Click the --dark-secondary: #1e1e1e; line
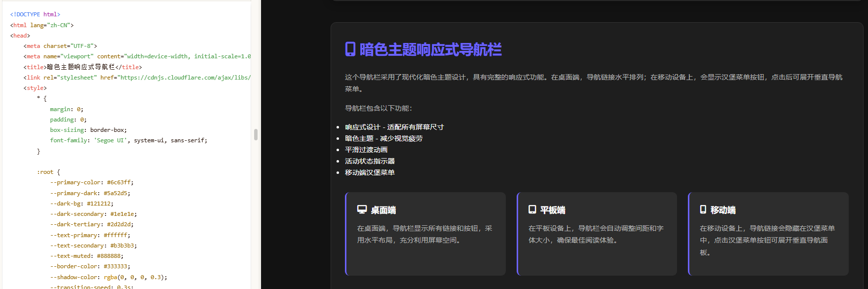The width and height of the screenshot is (868, 289). (x=93, y=214)
